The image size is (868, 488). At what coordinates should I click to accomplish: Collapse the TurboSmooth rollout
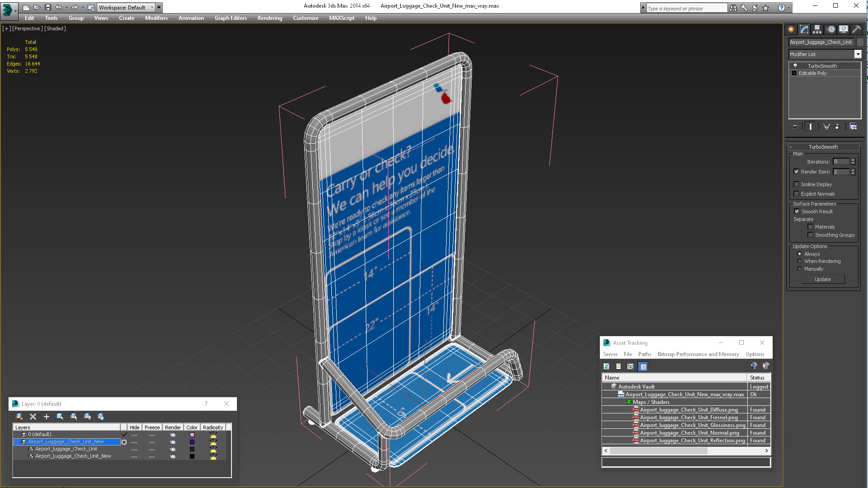[x=823, y=147]
